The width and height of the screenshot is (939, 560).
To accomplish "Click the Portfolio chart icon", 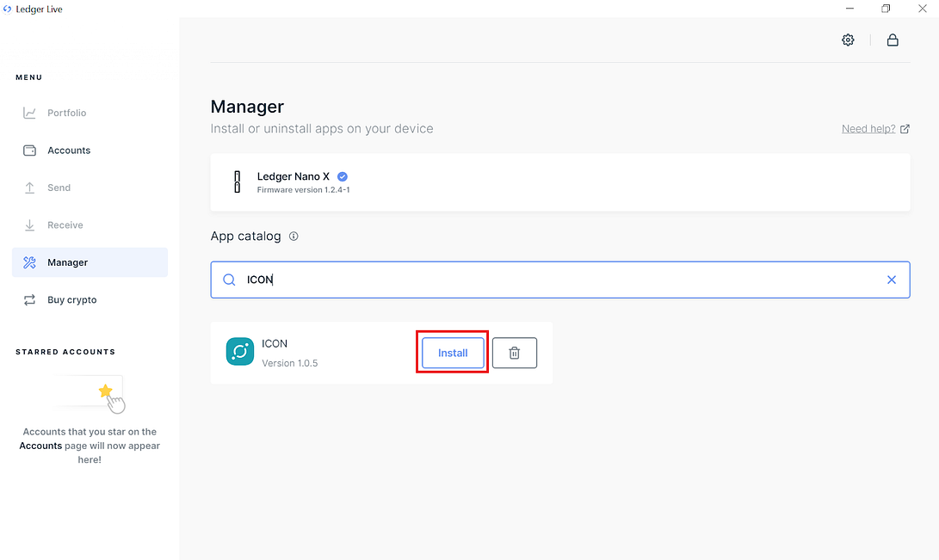I will coord(29,113).
